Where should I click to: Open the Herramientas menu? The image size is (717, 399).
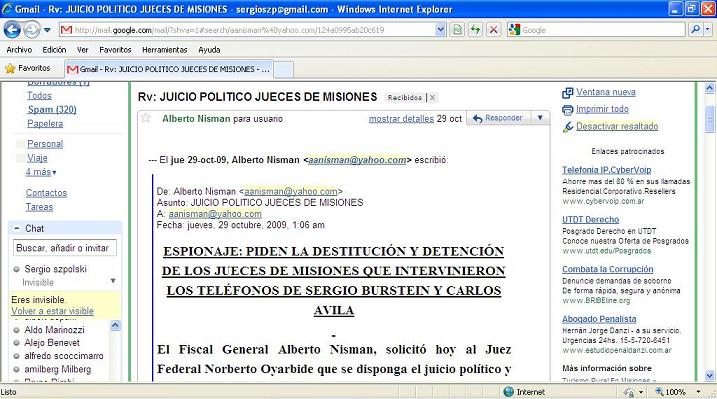click(165, 50)
